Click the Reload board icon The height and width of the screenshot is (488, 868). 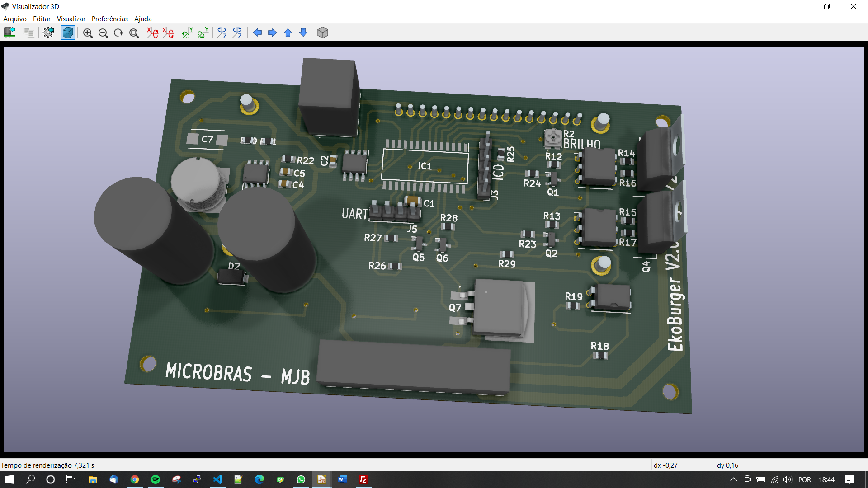[9, 33]
